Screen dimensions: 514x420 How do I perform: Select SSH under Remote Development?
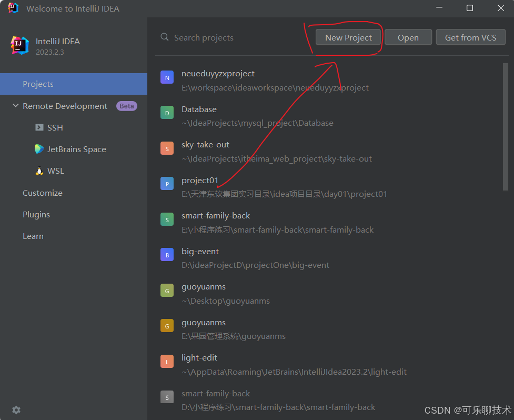55,127
